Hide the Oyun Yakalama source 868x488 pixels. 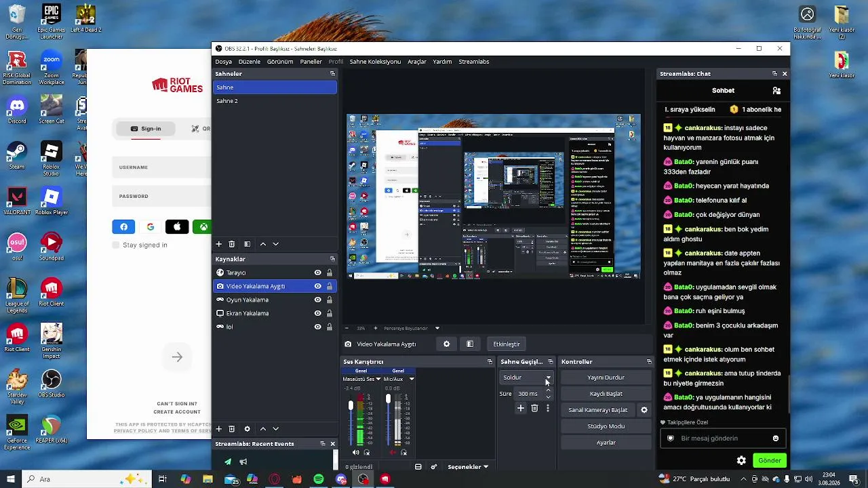pos(317,300)
